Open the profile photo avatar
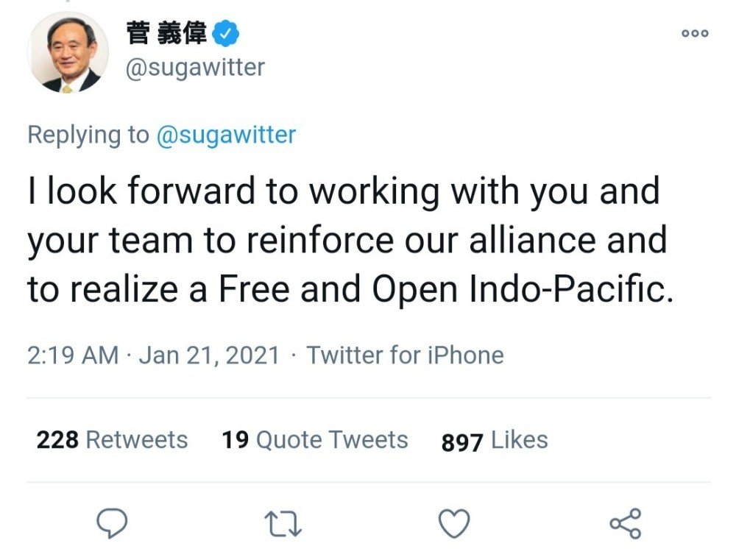Screen dimensions: 736x560 click(x=68, y=54)
